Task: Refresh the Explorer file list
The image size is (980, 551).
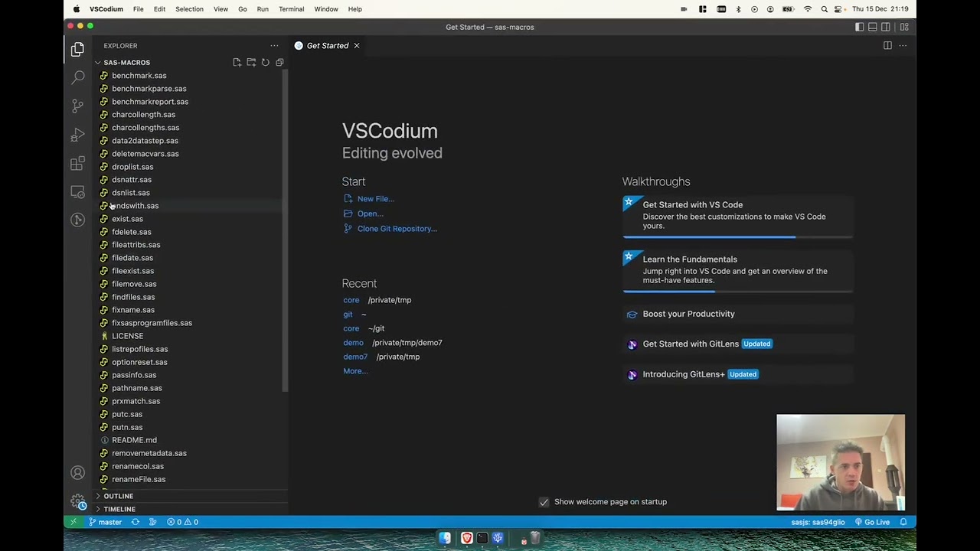Action: point(265,63)
